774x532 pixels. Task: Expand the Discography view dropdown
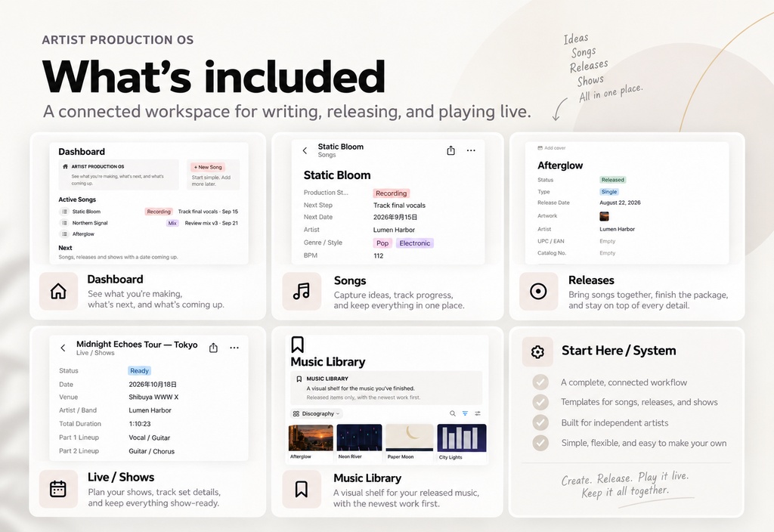pos(317,413)
